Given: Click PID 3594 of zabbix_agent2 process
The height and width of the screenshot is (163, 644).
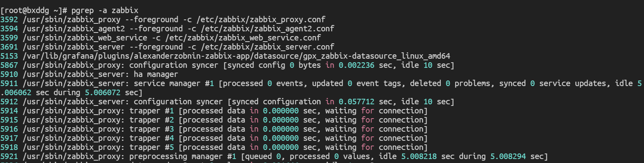Looking at the screenshot, I should pyautogui.click(x=9, y=29).
